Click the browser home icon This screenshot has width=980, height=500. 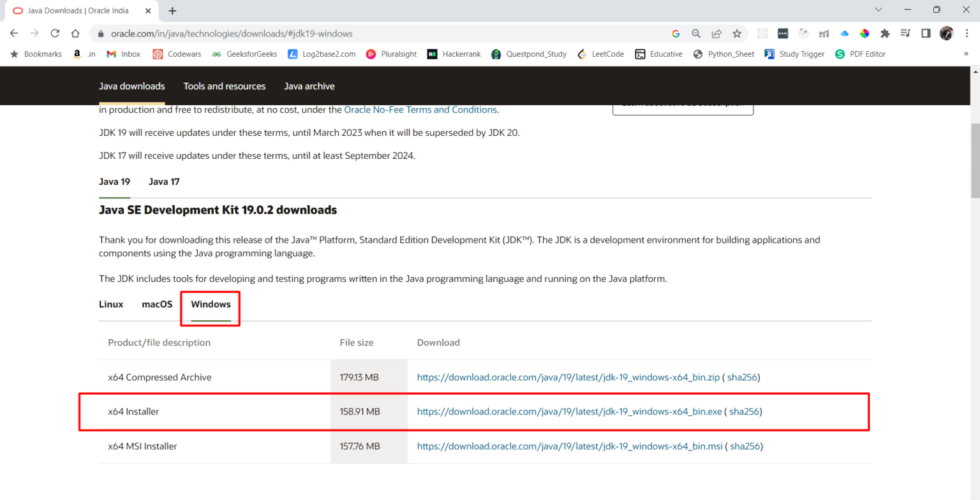click(75, 34)
